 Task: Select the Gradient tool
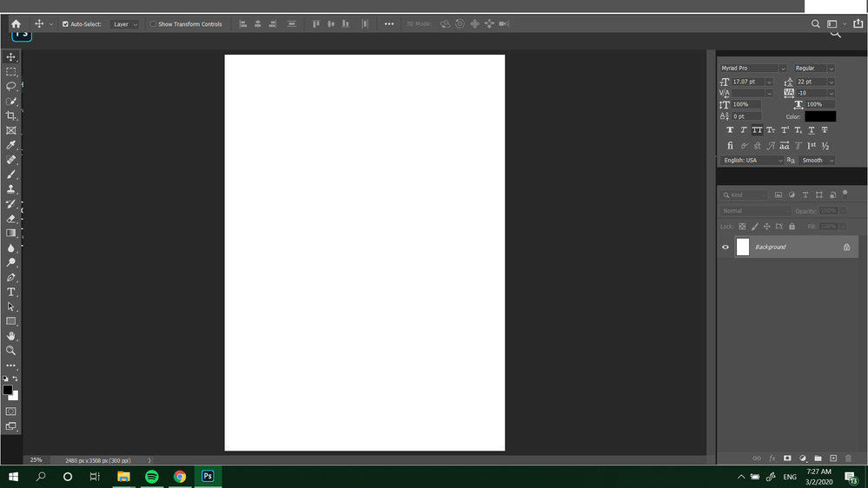[x=11, y=233]
